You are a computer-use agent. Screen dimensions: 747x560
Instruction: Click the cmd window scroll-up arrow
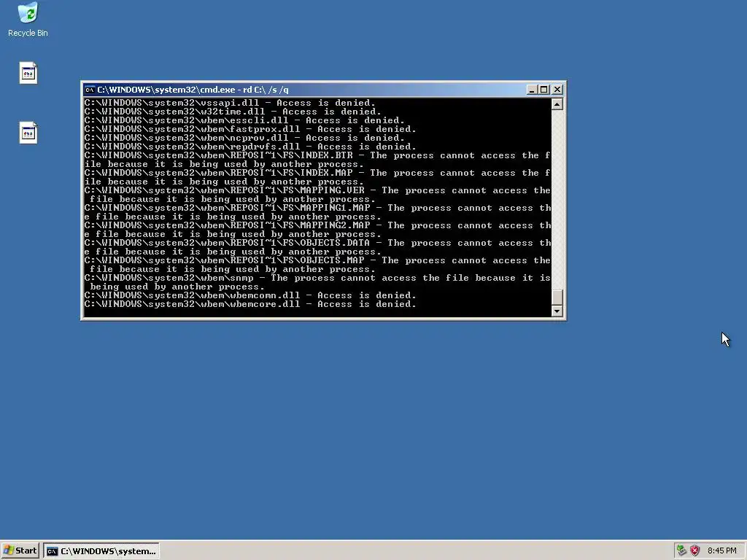tap(557, 104)
